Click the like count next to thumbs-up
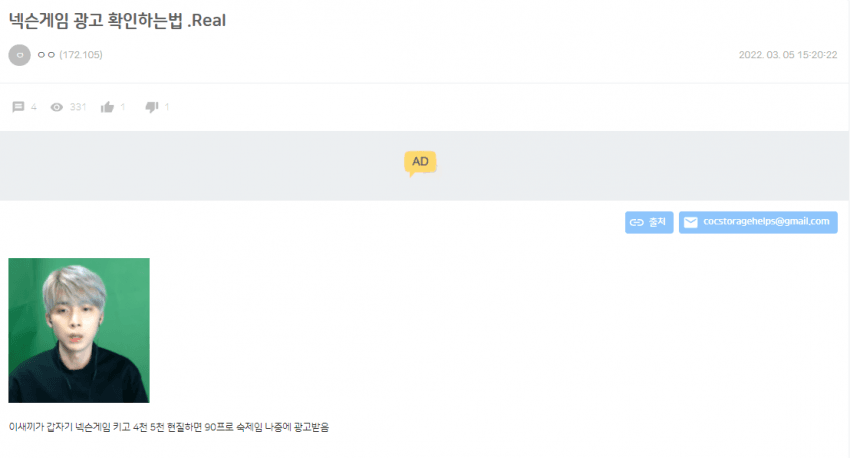Screen dimensions: 850x458 [123, 107]
